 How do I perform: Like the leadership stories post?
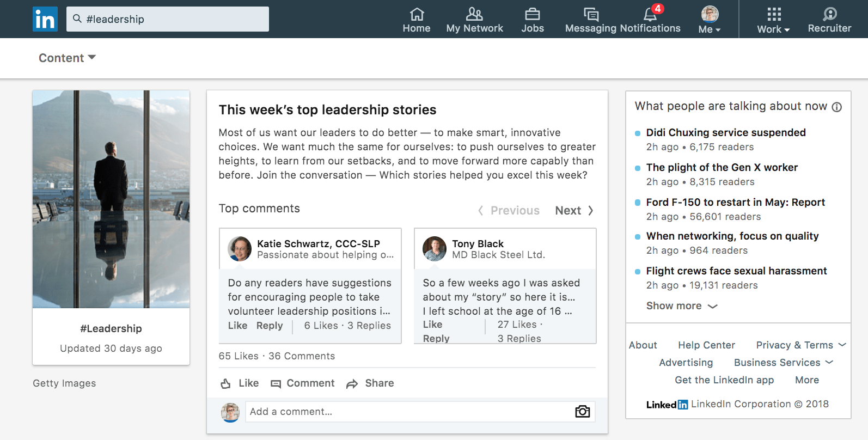pos(240,383)
